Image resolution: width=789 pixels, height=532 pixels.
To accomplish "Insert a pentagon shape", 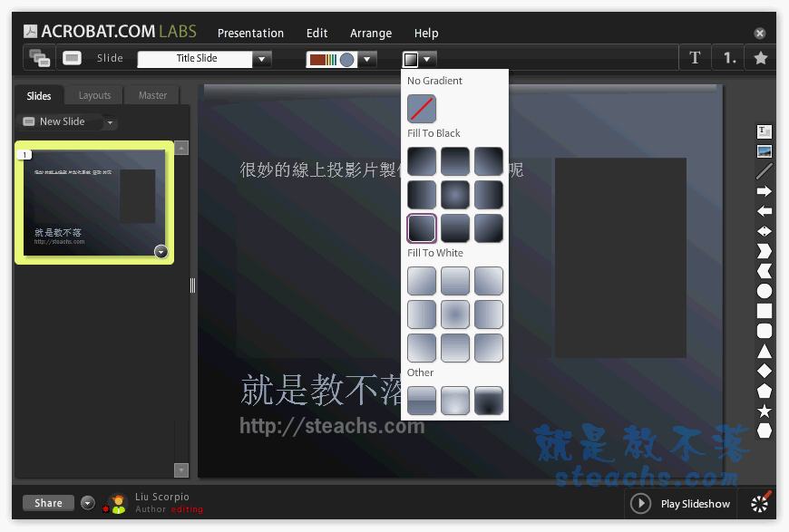I will click(x=765, y=391).
